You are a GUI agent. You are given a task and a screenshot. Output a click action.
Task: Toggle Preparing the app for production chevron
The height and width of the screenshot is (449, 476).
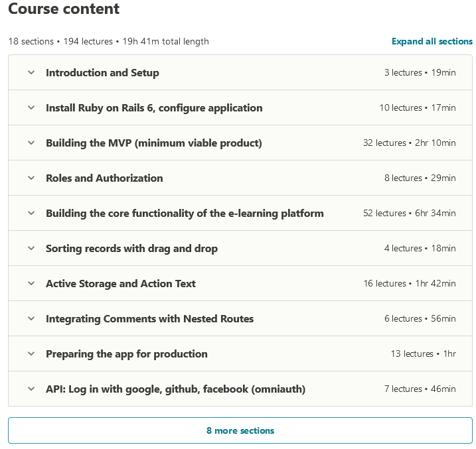(31, 354)
